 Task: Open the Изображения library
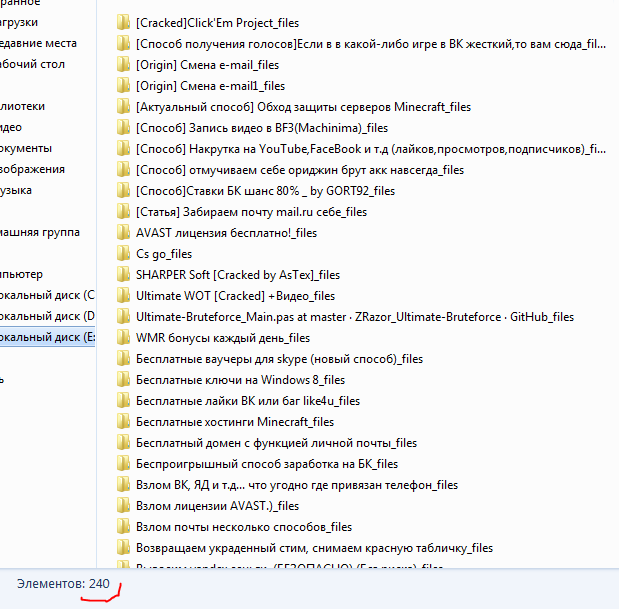(x=32, y=169)
